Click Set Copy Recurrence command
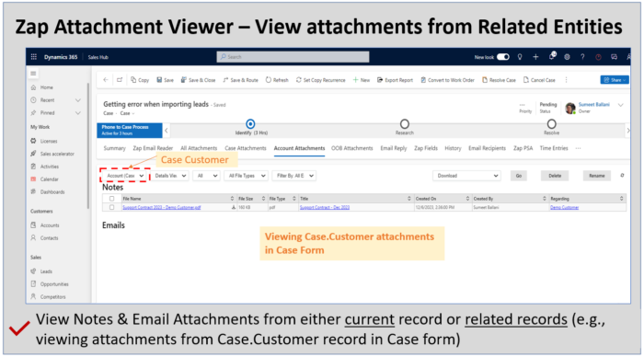644x357 pixels. coord(321,80)
